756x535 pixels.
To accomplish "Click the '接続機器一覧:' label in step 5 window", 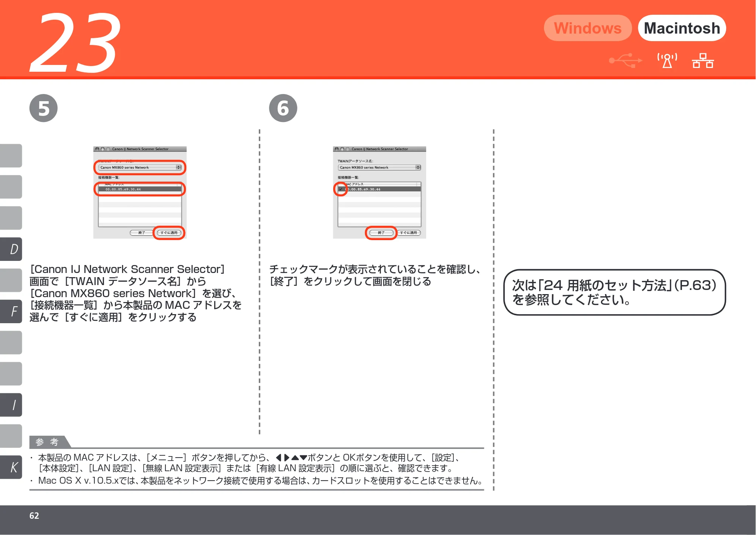I will (109, 177).
